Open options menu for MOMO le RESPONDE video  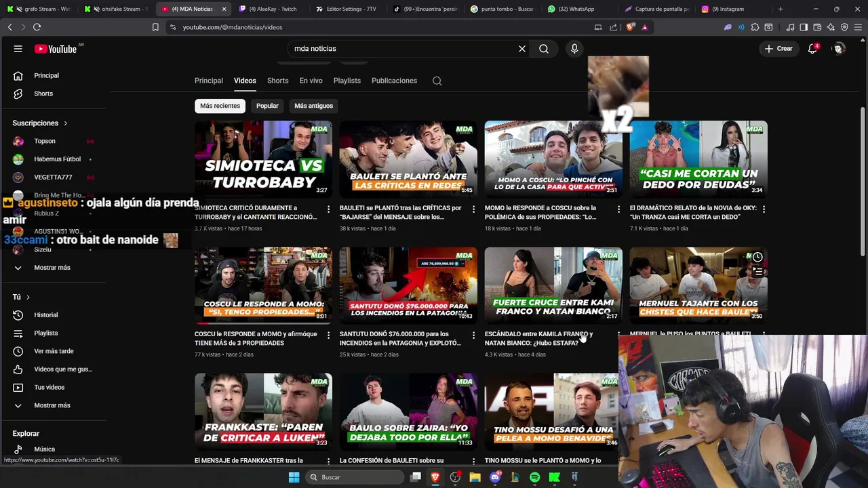618,209
